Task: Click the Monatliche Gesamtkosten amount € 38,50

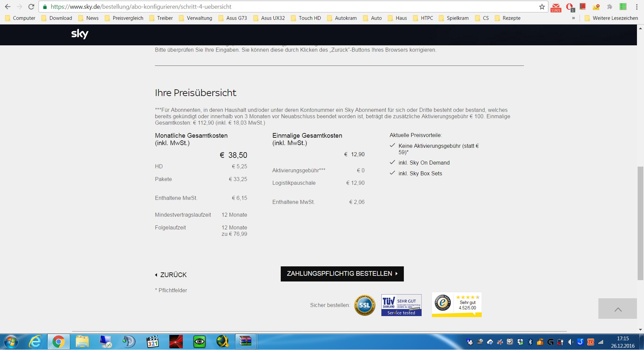Action: point(233,155)
